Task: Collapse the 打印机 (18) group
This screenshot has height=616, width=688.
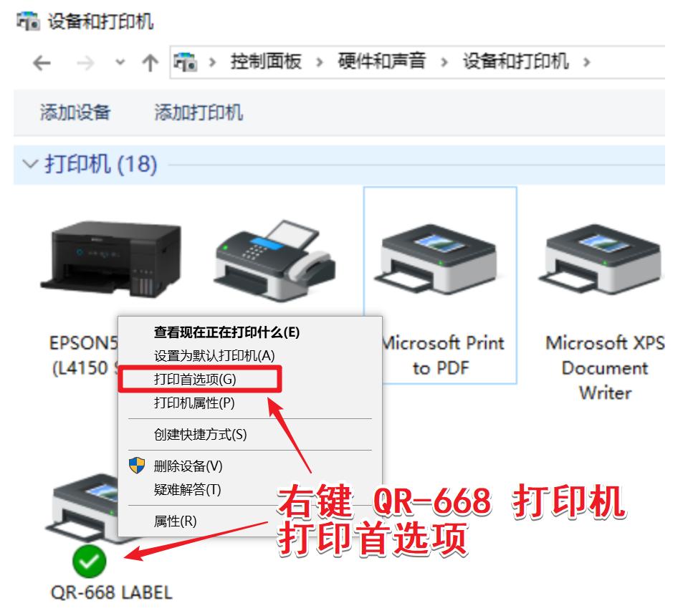Action: click(x=30, y=165)
